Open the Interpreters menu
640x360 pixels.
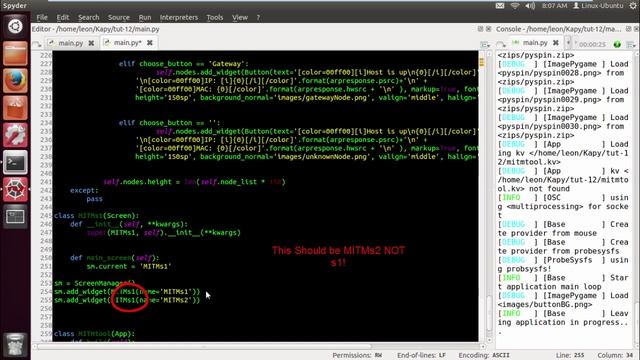coord(178,18)
